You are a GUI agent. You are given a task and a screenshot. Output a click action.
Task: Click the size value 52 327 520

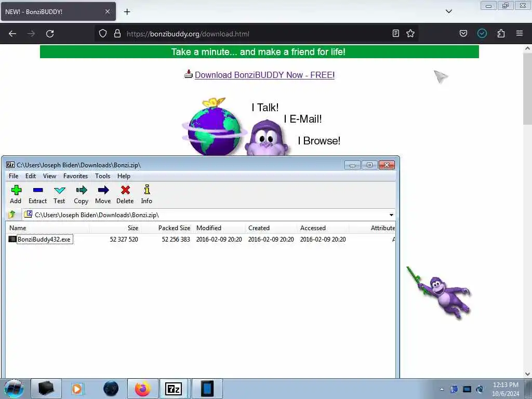coord(124,239)
